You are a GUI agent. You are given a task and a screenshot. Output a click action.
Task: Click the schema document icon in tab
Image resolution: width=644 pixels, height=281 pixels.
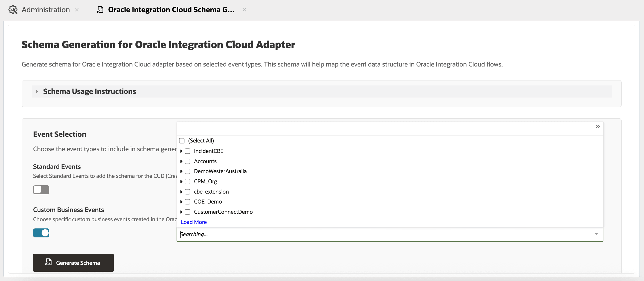click(100, 10)
